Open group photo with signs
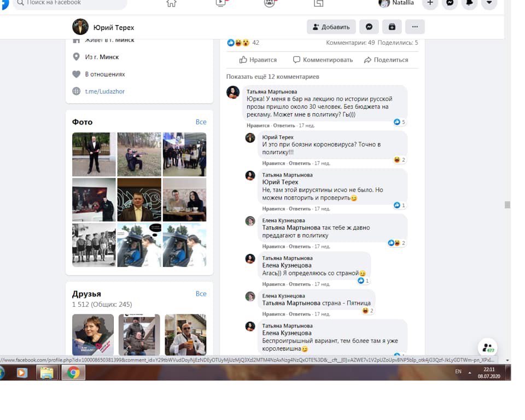The height and width of the screenshot is (420, 525). (184, 154)
